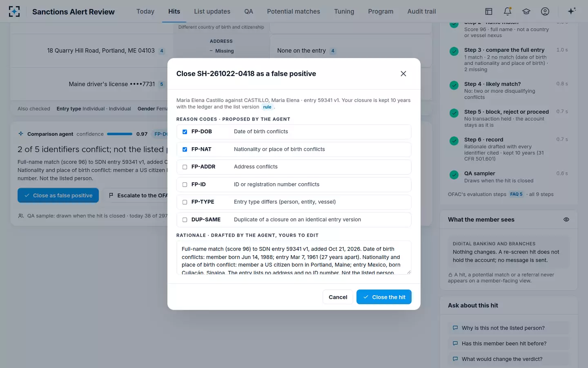
Task: Cancel the false positive closure
Action: point(338,297)
